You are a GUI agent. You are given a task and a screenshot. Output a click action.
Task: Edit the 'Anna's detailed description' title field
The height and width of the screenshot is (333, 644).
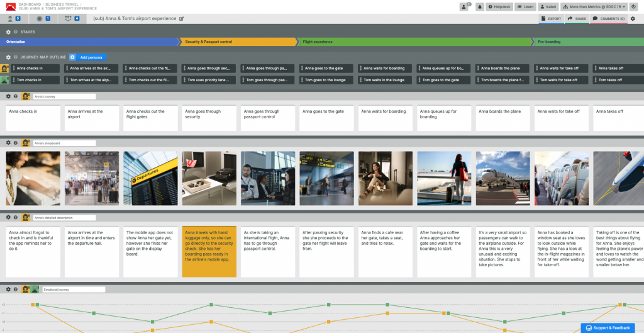(65, 217)
